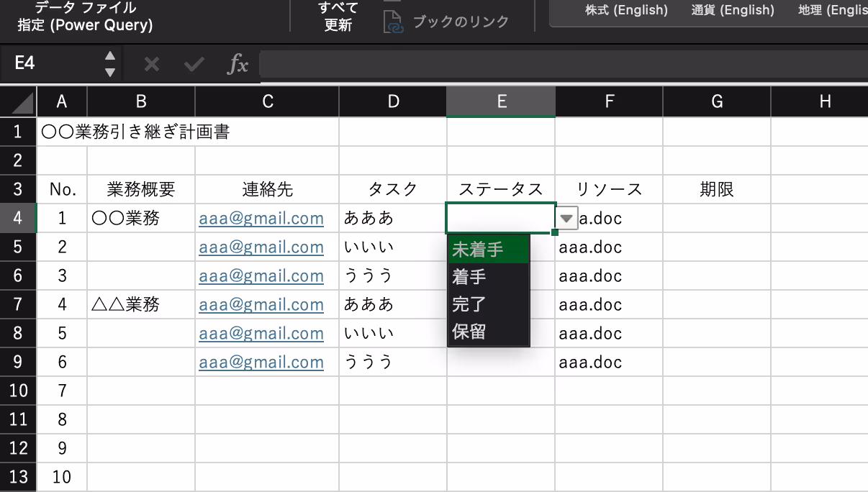868x492 pixels.
Task: Select row 3 header
Action: tap(18, 189)
